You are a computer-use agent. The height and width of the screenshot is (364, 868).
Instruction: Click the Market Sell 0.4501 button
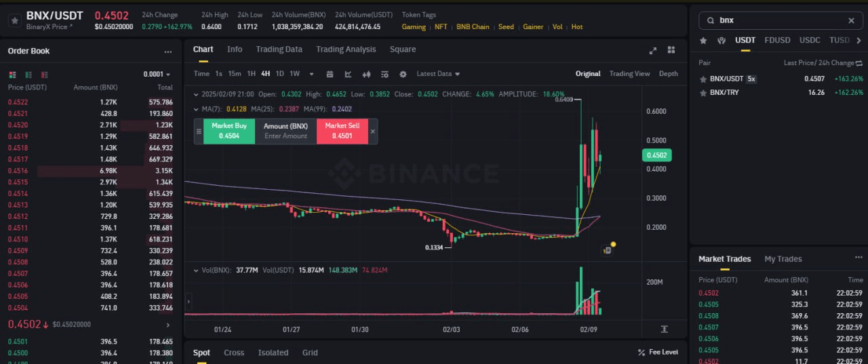click(x=342, y=131)
